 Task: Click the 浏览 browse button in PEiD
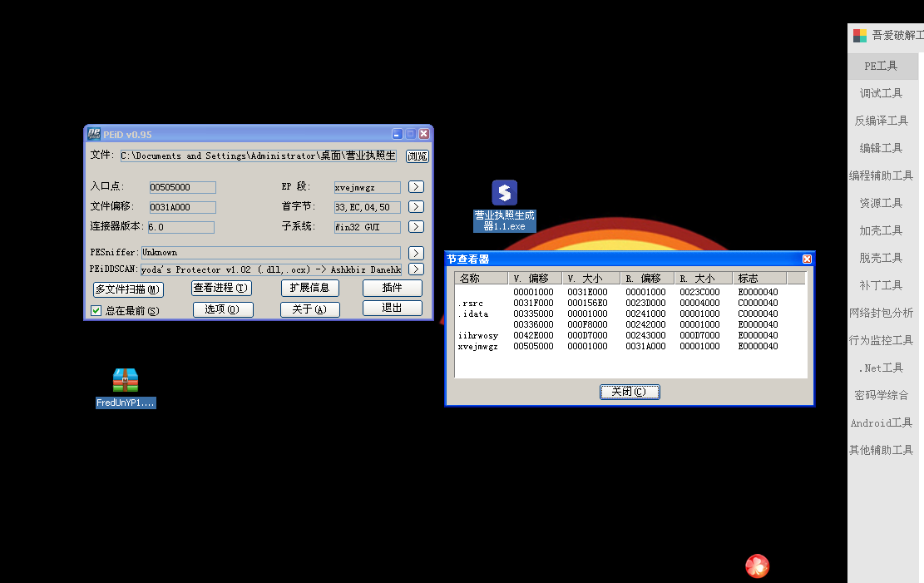[x=418, y=156]
